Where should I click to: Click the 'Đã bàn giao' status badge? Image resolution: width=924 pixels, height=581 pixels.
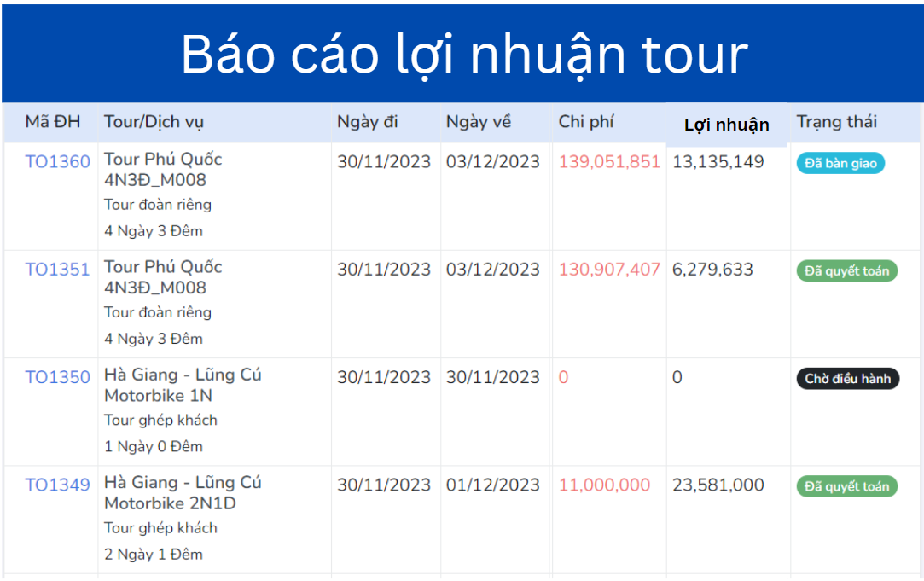pyautogui.click(x=840, y=163)
